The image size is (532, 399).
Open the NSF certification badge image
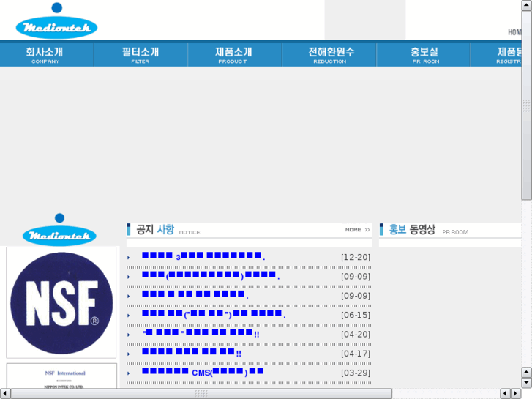click(61, 302)
